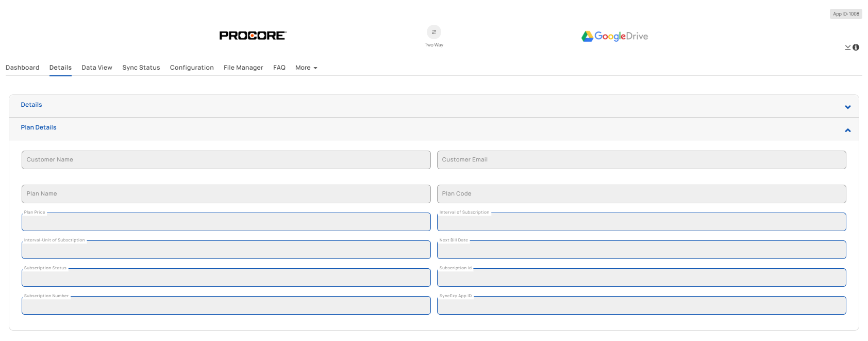Viewport: 868px width, 341px height.
Task: Open the More dropdown menu
Action: point(306,68)
